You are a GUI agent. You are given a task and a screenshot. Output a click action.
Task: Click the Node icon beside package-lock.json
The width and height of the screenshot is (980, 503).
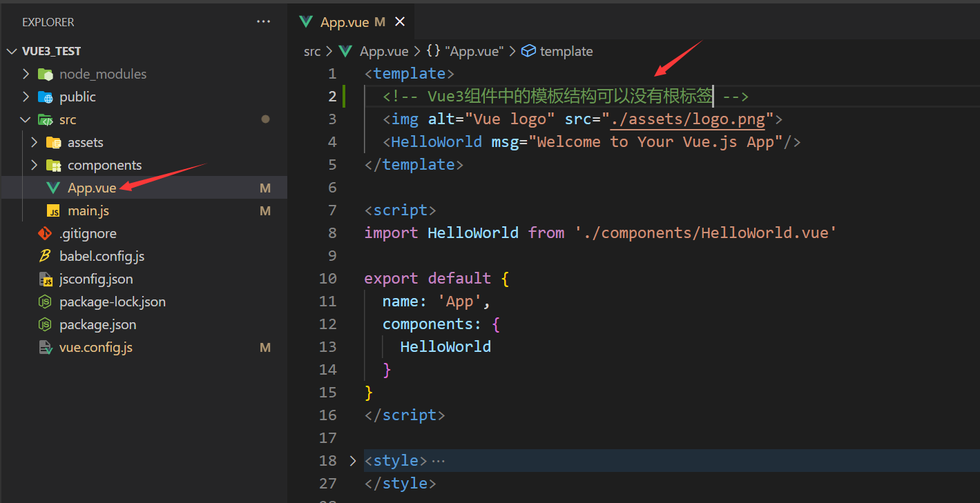[45, 302]
